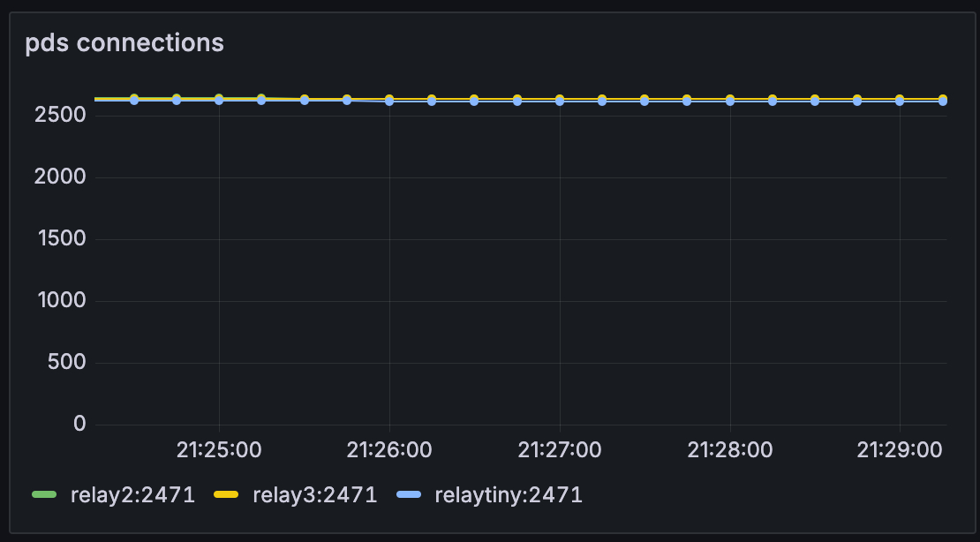The width and height of the screenshot is (980, 542).
Task: Select the 21:29:00 time axis label
Action: [900, 450]
